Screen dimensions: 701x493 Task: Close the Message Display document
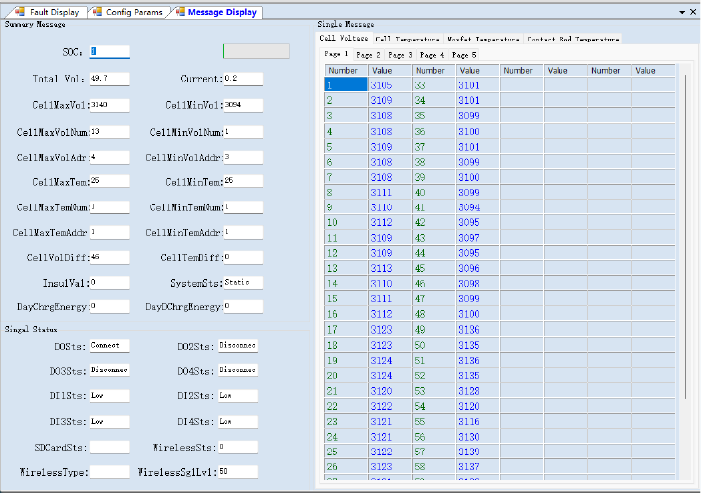click(x=692, y=12)
